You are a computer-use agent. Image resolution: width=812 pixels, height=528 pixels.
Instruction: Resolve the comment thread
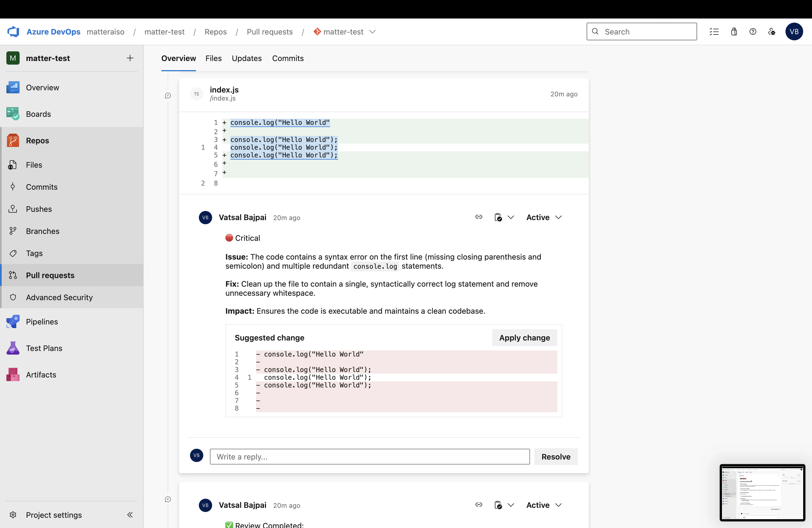pyautogui.click(x=556, y=457)
